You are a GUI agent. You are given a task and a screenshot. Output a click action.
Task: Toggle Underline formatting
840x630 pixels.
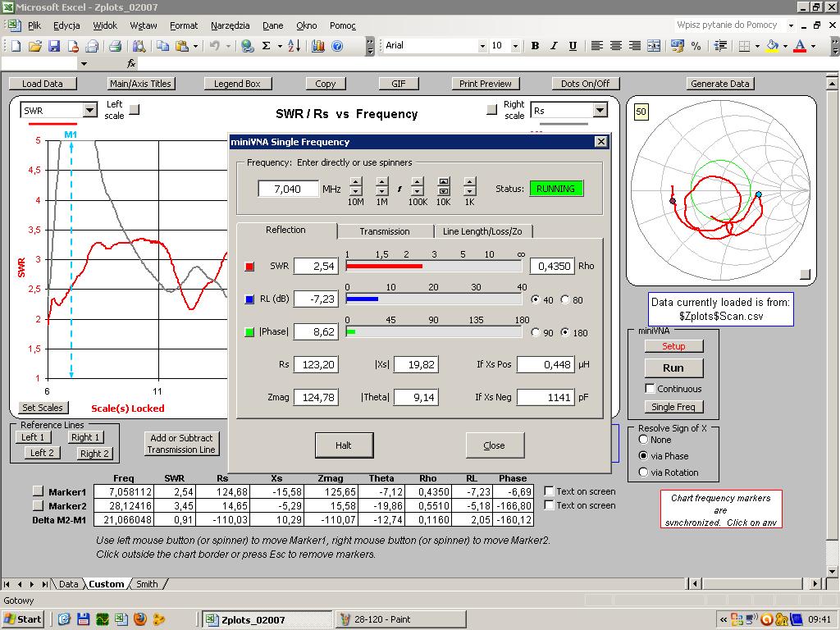click(x=573, y=46)
